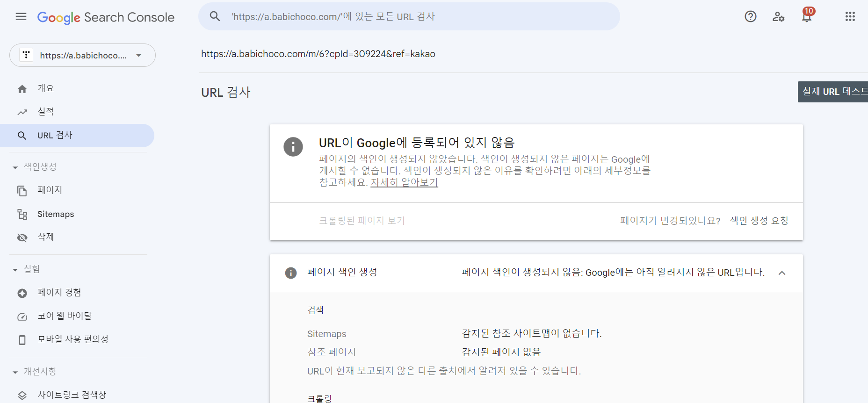Image resolution: width=868 pixels, height=403 pixels.
Task: Open the property selector dropdown
Action: 82,55
